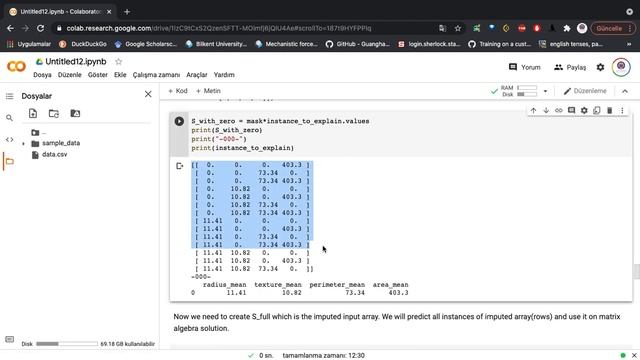Open more cell actions menu
The width and height of the screenshot is (640, 360).
pyautogui.click(x=622, y=111)
